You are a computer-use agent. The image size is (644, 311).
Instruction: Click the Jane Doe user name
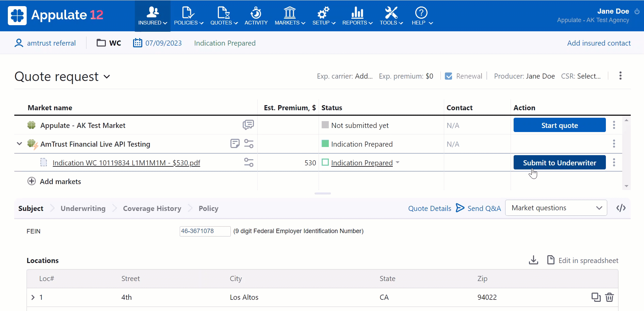point(613,11)
